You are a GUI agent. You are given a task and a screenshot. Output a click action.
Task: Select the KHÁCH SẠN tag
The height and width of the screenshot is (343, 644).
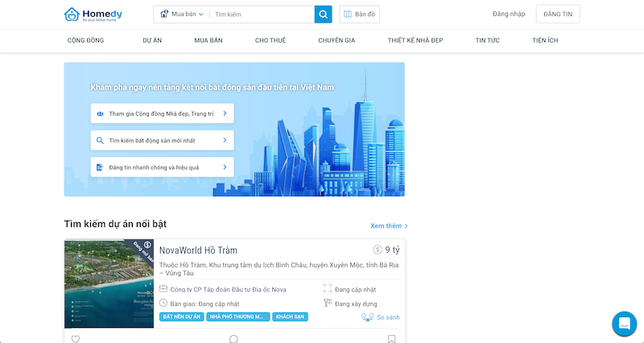click(x=290, y=316)
